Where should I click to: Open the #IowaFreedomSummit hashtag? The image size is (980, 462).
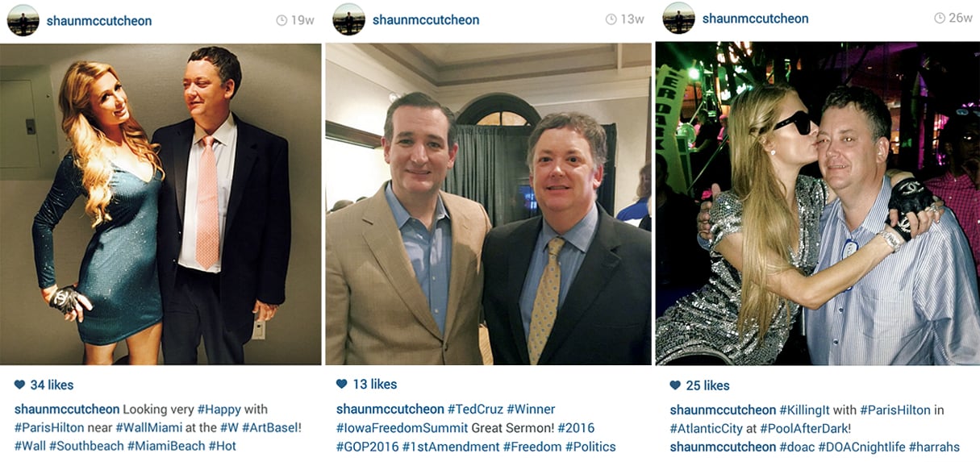(402, 428)
